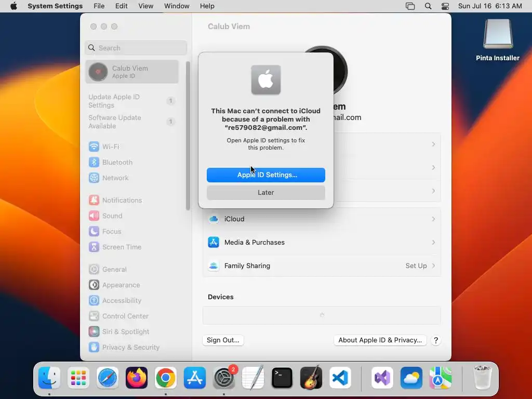This screenshot has height=399, width=532.
Task: Open Family Sharing Set Up row
Action: (x=322, y=266)
